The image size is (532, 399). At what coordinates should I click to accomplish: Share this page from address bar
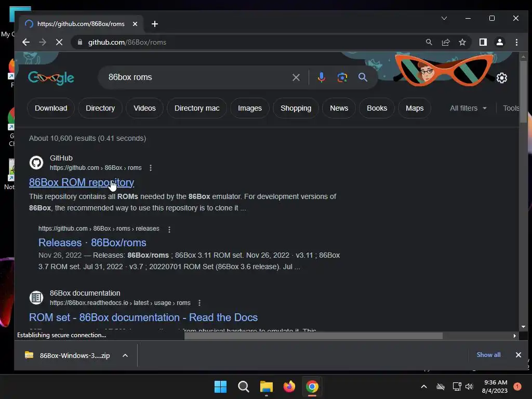445,42
